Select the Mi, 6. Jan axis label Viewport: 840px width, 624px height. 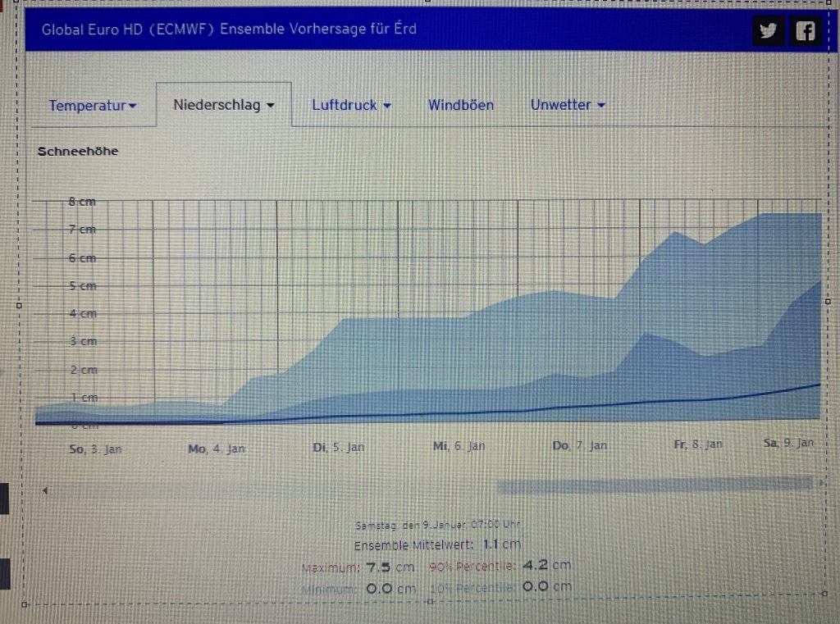coord(459,446)
